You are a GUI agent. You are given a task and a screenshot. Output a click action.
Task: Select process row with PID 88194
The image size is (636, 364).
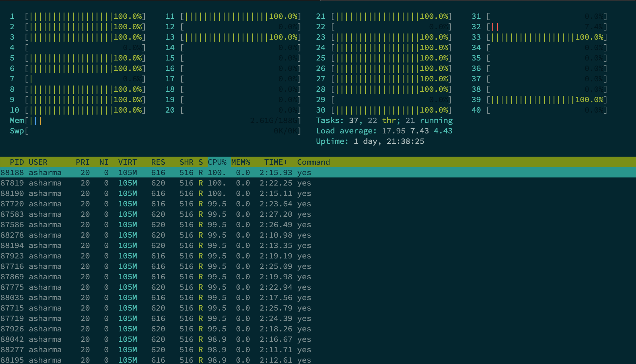point(318,245)
